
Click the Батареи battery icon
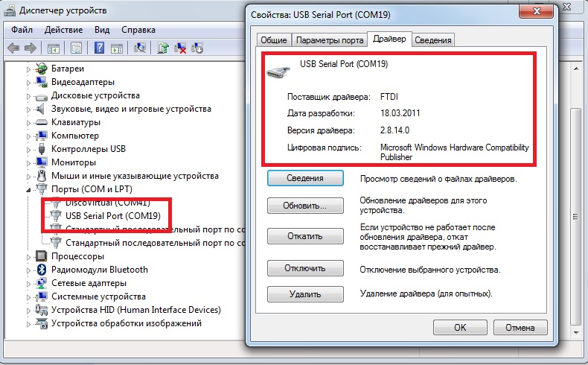[x=41, y=69]
